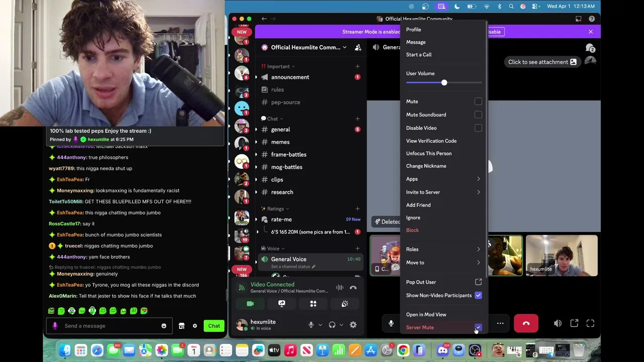This screenshot has height=362, width=644.
Task: Uncheck Show Non-Video Participants
Action: [478, 295]
